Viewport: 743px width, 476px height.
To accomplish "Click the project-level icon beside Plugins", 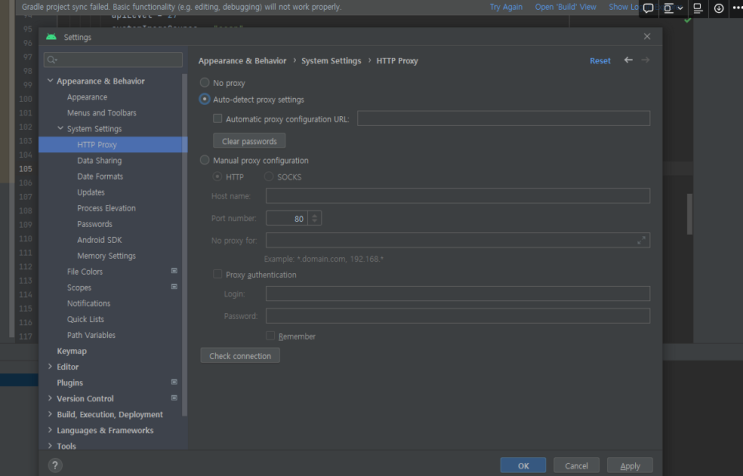I will point(174,382).
